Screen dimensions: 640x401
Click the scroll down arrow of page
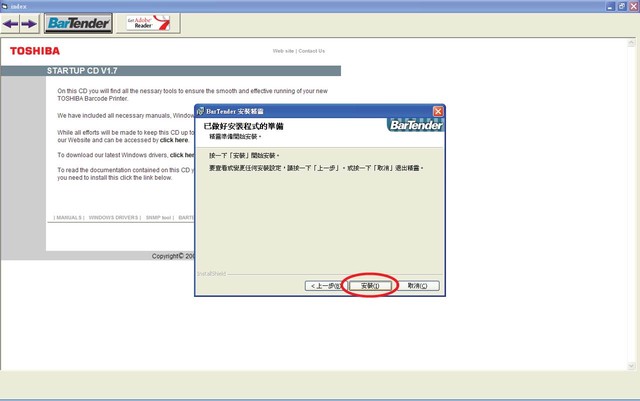[631, 366]
